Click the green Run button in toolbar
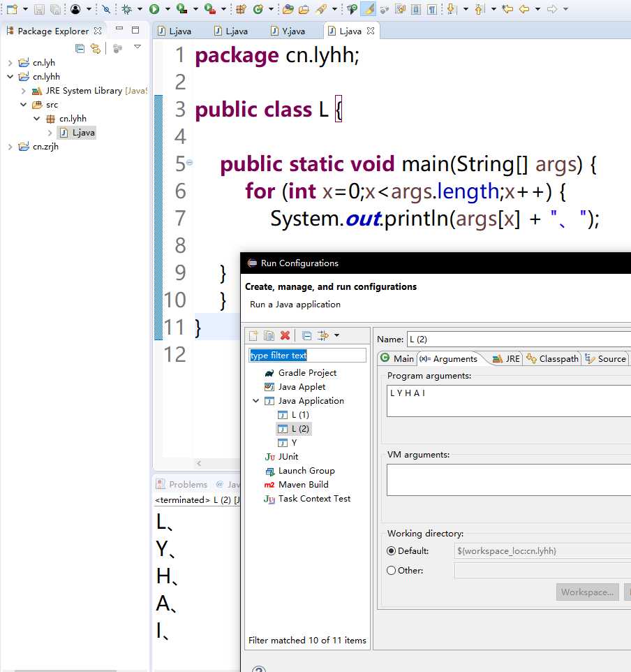Image resolution: width=631 pixels, height=672 pixels. [154, 9]
